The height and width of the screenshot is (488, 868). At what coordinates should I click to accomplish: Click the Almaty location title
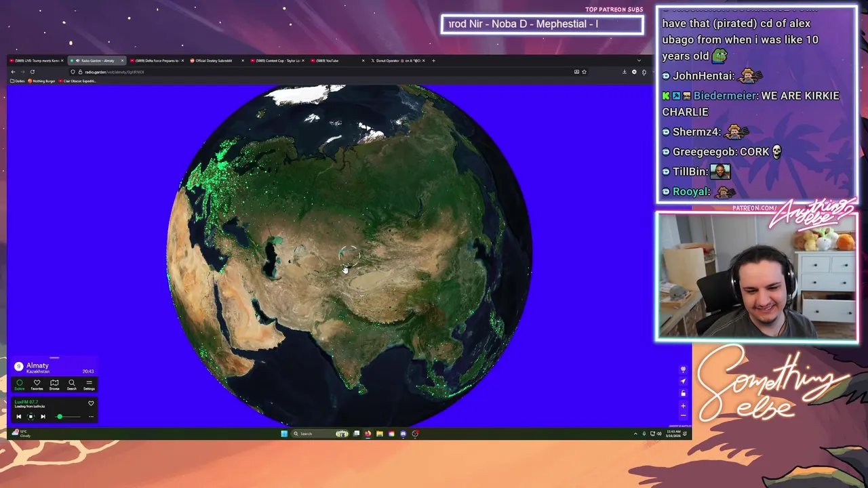37,366
